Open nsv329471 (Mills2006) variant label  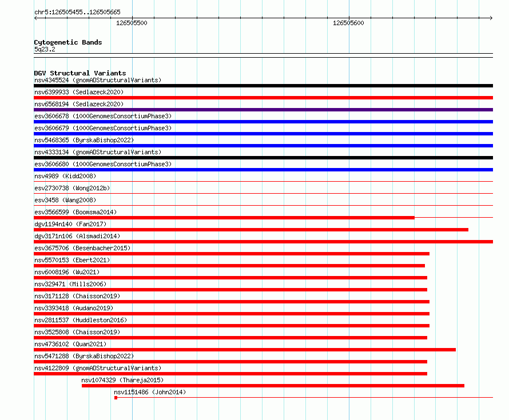tap(70, 284)
